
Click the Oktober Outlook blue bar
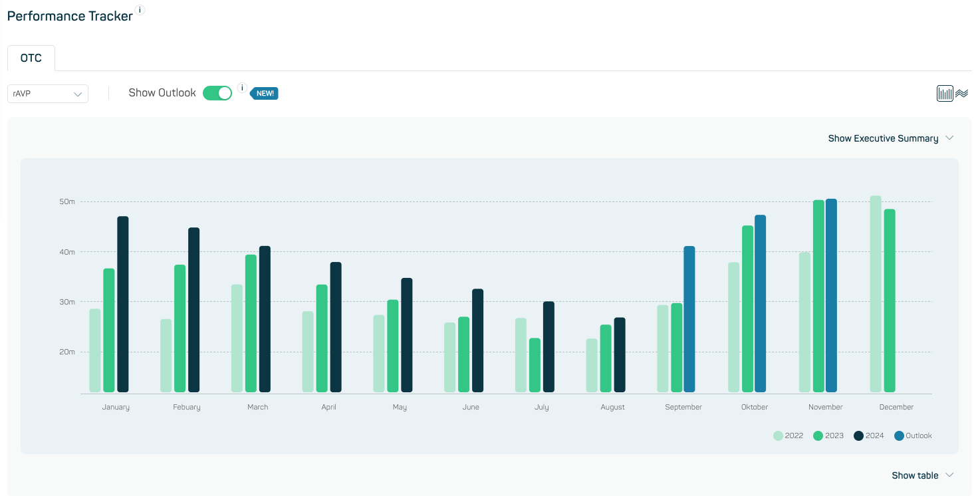click(x=761, y=303)
